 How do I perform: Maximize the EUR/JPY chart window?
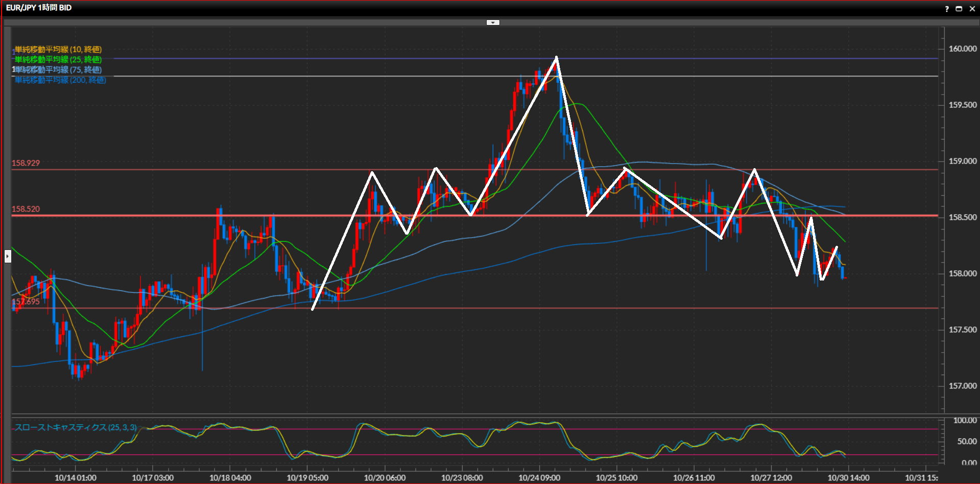tap(959, 9)
